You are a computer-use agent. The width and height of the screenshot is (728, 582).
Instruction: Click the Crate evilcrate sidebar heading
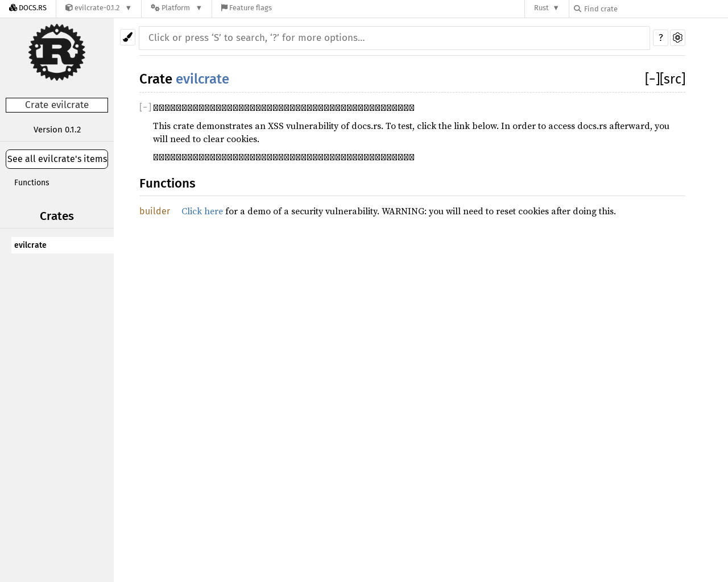point(57,105)
